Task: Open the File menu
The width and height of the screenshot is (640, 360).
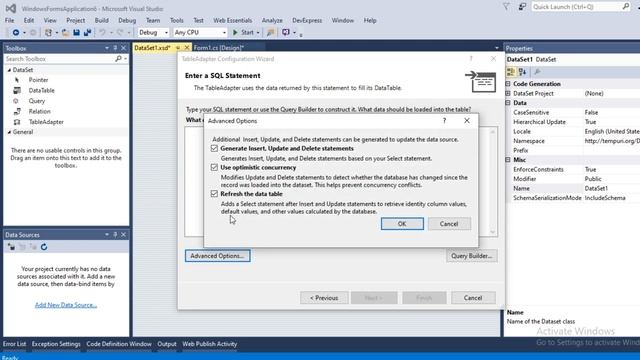Action: (9, 20)
